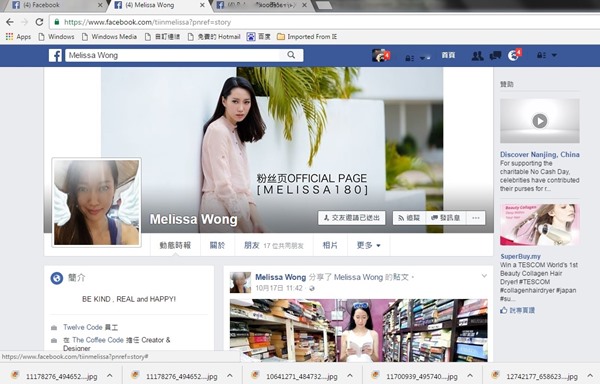Image resolution: width=600 pixels, height=384 pixels.
Task: Go back with browser back arrow
Action: [10, 22]
